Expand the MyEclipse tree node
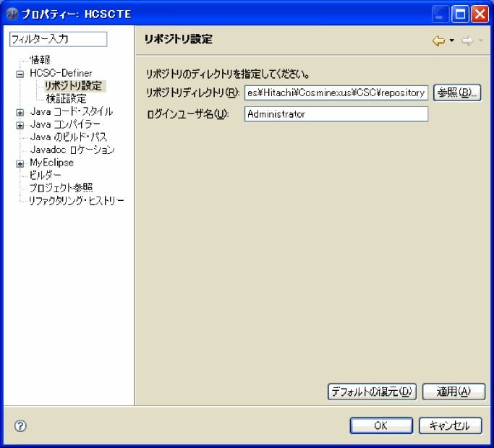Image resolution: width=494 pixels, height=448 pixels. click(20, 164)
